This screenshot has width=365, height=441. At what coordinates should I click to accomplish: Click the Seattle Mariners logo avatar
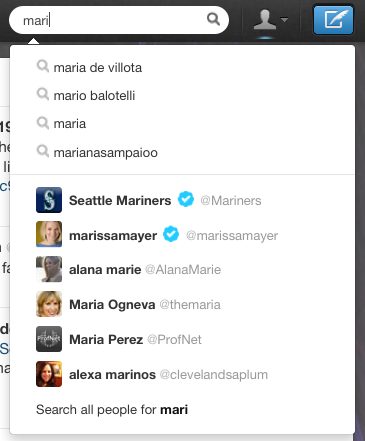(x=49, y=200)
